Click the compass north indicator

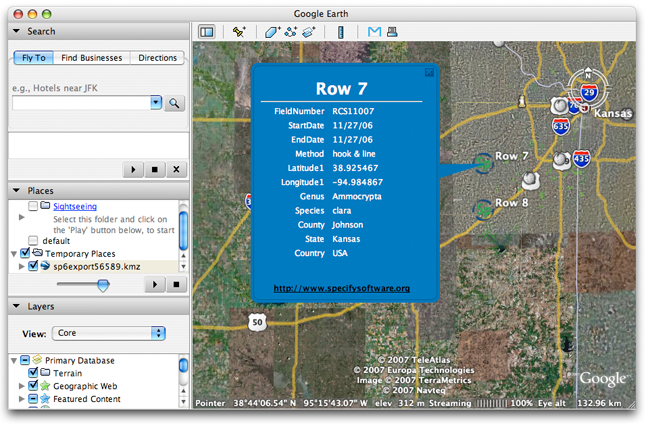coord(588,75)
